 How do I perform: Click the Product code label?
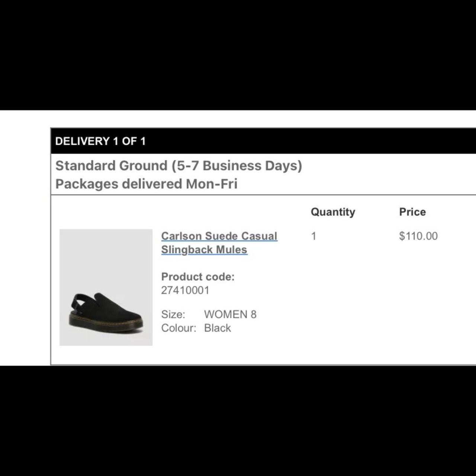pos(198,277)
